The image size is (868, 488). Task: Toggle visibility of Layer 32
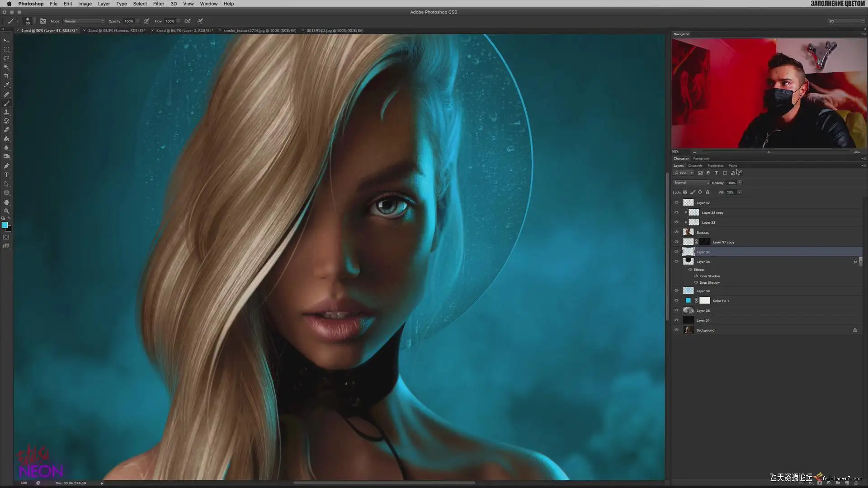click(x=676, y=203)
